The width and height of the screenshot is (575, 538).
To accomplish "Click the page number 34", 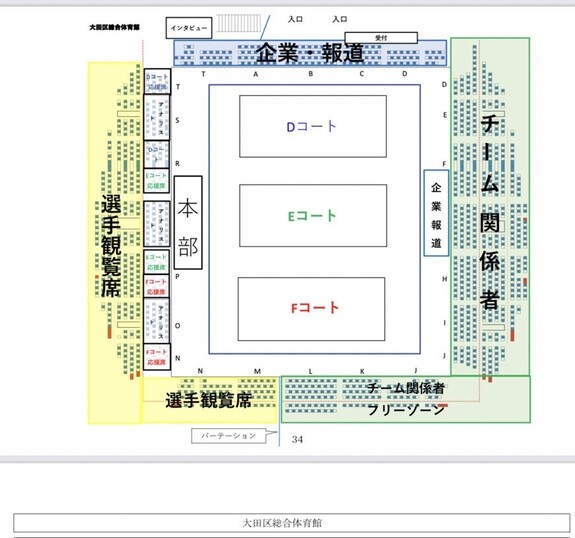I will [x=297, y=439].
